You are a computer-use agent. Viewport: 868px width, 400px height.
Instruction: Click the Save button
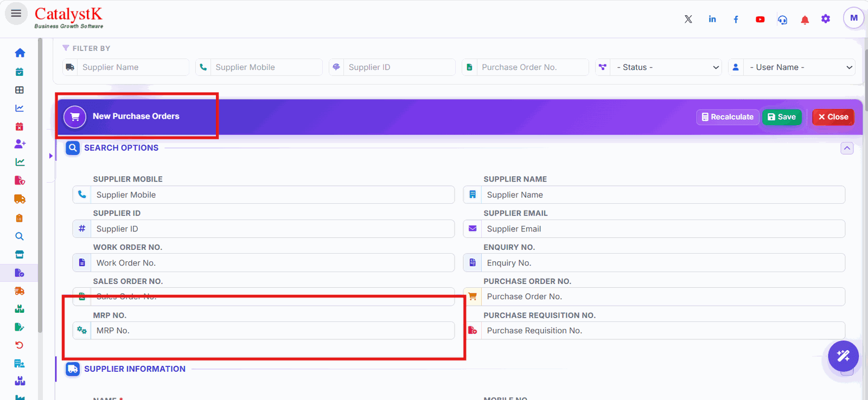click(x=782, y=117)
